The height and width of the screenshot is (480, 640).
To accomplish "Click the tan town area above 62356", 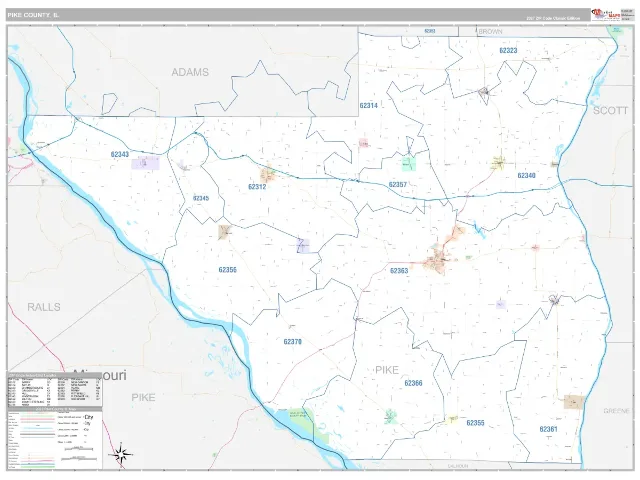I will [x=225, y=232].
